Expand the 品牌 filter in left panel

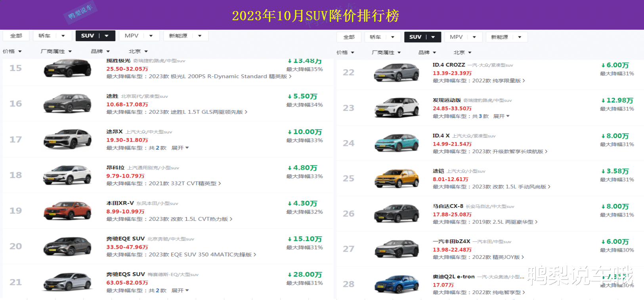(x=100, y=51)
